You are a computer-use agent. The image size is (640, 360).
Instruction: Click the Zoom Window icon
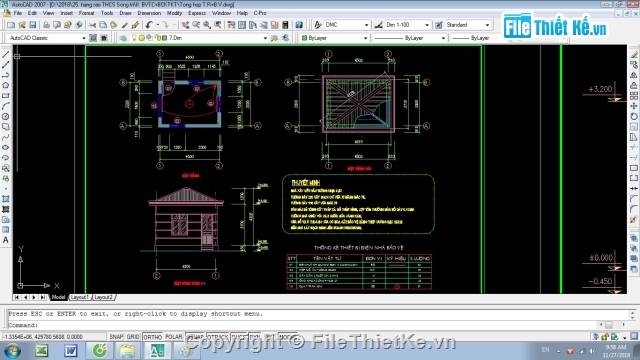coord(207,25)
